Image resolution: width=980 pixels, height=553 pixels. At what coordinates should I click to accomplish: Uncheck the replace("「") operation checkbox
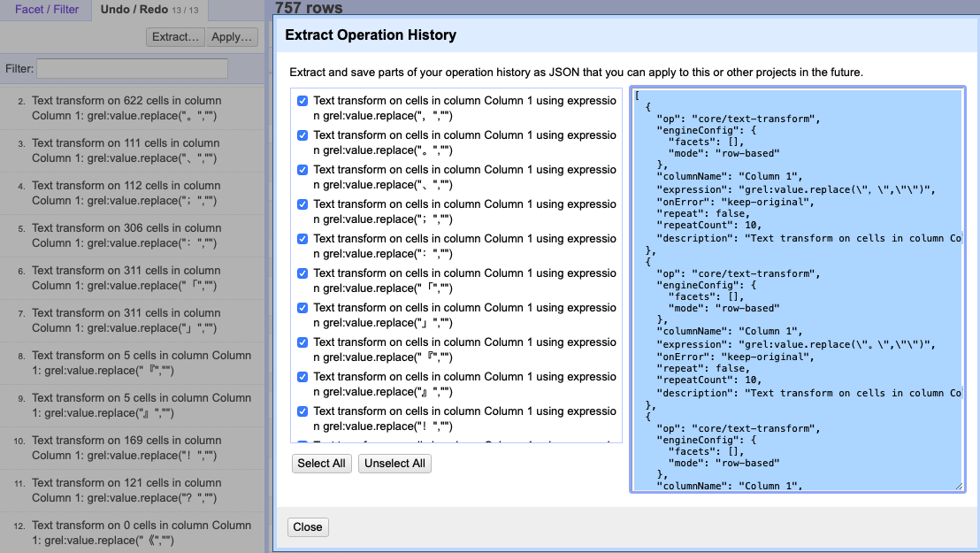coord(302,273)
